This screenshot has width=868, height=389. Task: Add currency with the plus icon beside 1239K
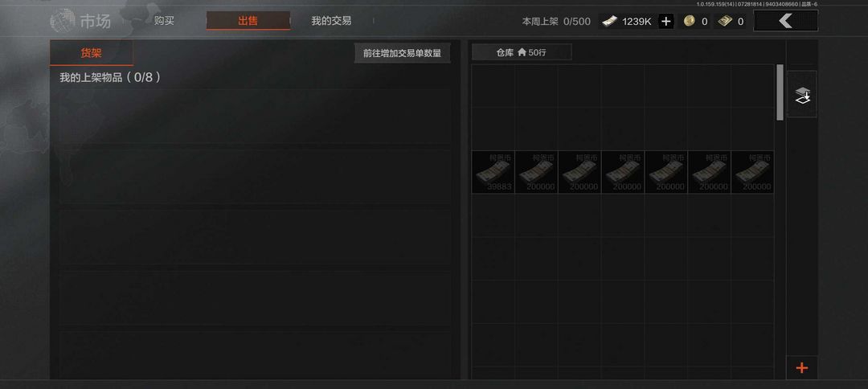[x=666, y=22]
